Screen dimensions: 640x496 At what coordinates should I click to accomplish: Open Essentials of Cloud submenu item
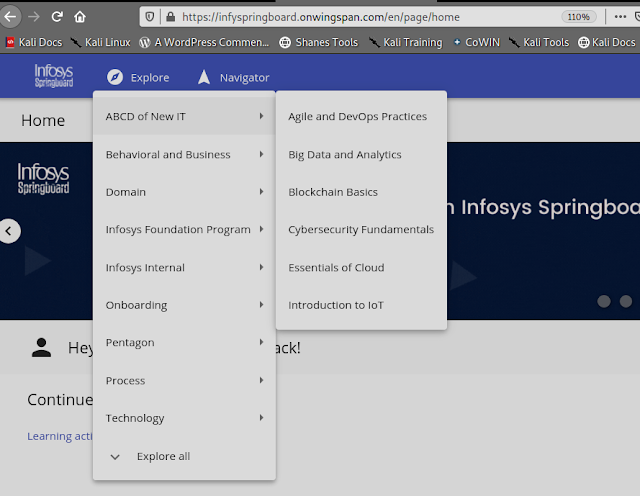coord(361,267)
